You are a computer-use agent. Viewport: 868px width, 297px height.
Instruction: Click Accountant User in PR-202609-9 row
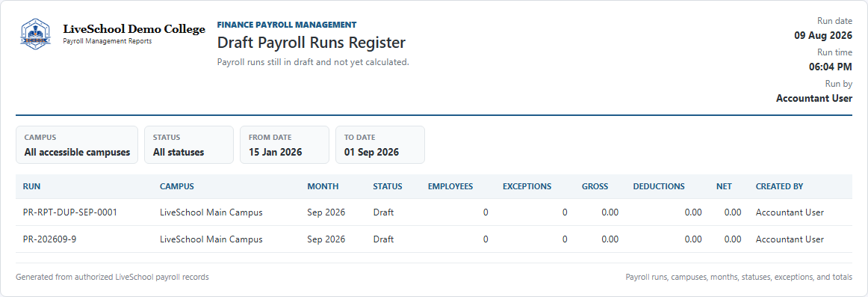[x=790, y=239]
